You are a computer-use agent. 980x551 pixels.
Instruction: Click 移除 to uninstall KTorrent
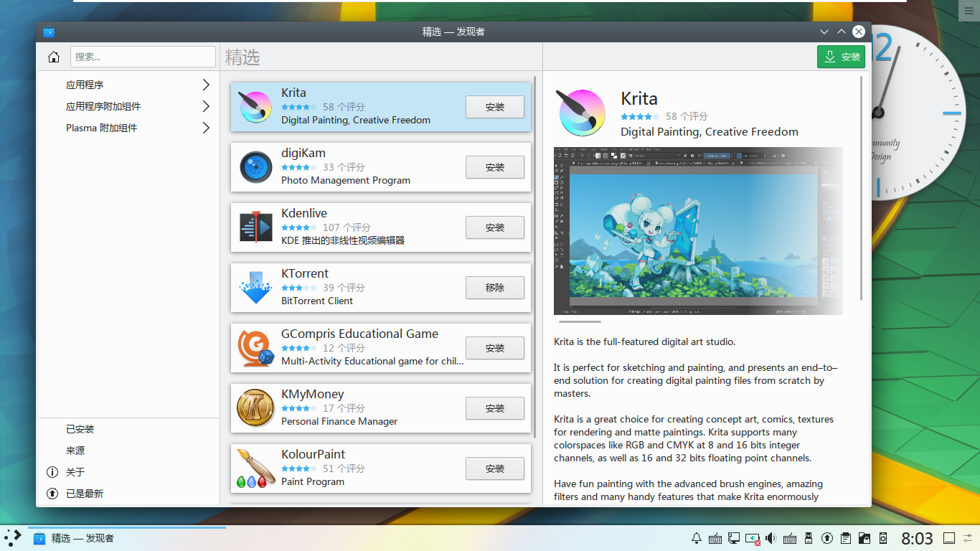495,288
